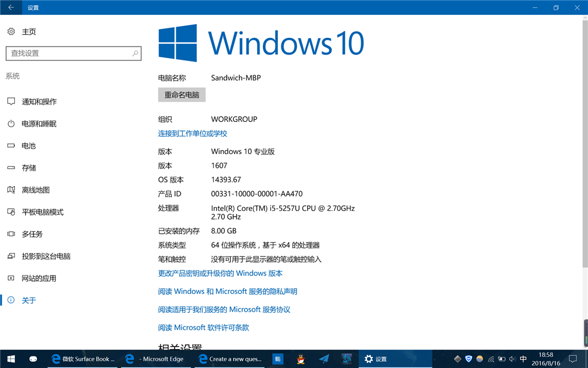Click the back arrow in Settings title bar

coord(11,7)
